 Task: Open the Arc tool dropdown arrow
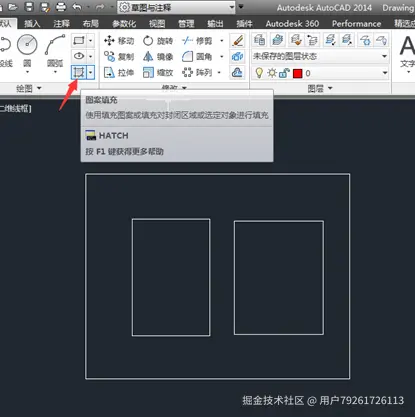55,72
